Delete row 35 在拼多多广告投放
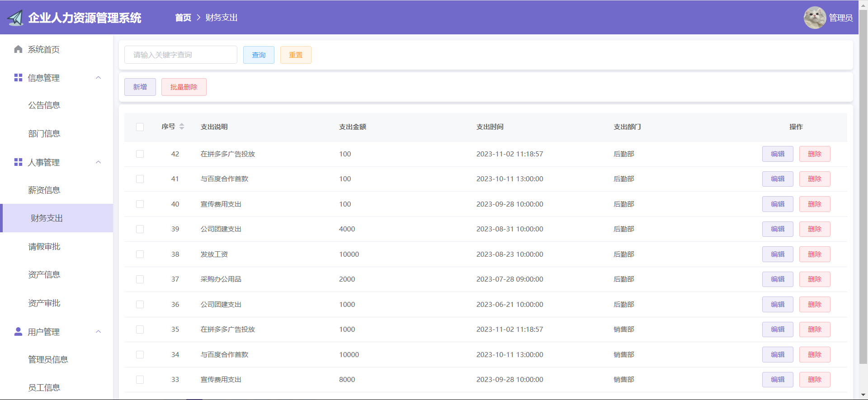Screen dimensions: 868x400 [815, 329]
